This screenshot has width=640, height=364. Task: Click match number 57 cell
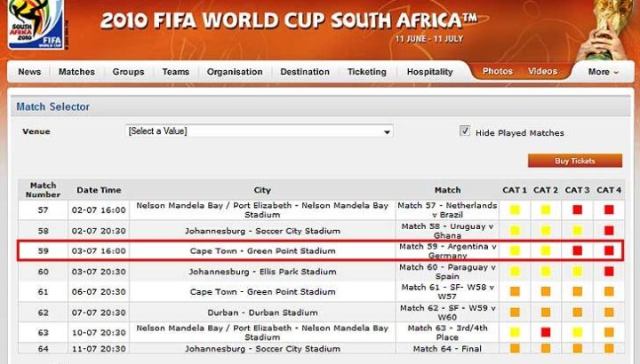tap(43, 210)
